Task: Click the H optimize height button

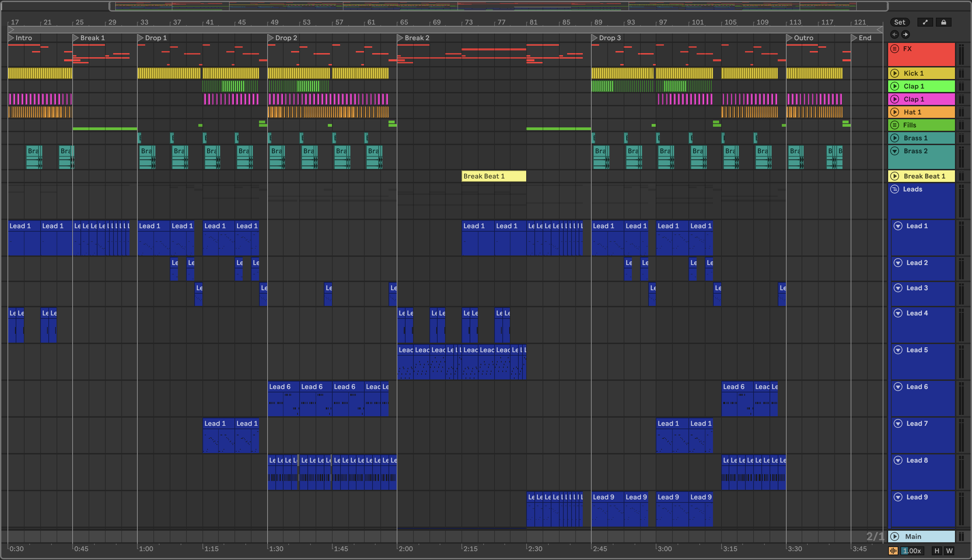Action: 937,551
